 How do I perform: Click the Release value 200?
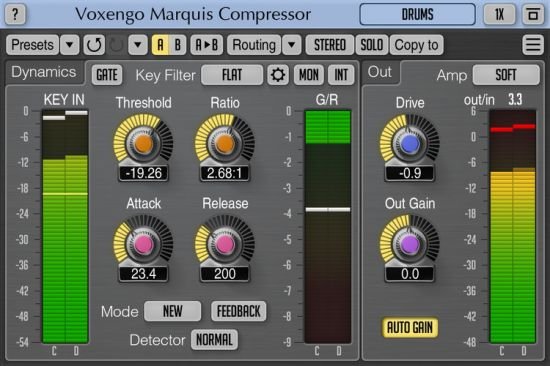point(224,274)
